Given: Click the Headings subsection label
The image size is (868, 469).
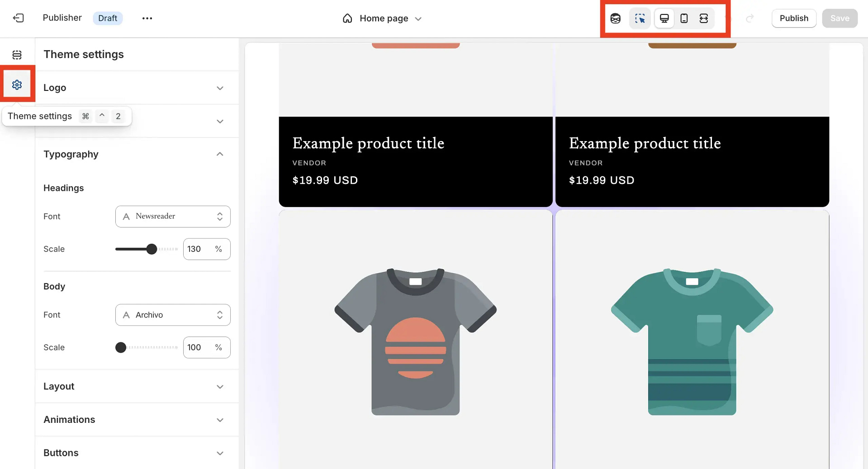Looking at the screenshot, I should click(x=63, y=188).
